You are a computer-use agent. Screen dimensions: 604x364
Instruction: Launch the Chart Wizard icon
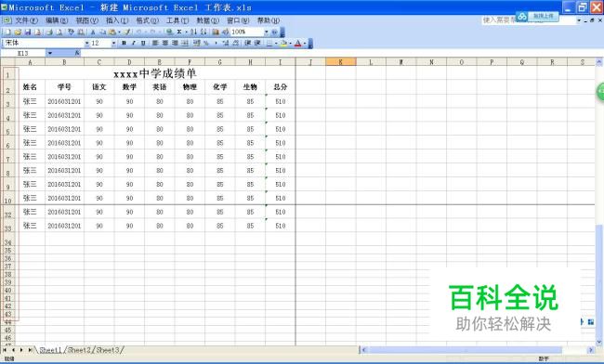[216, 32]
